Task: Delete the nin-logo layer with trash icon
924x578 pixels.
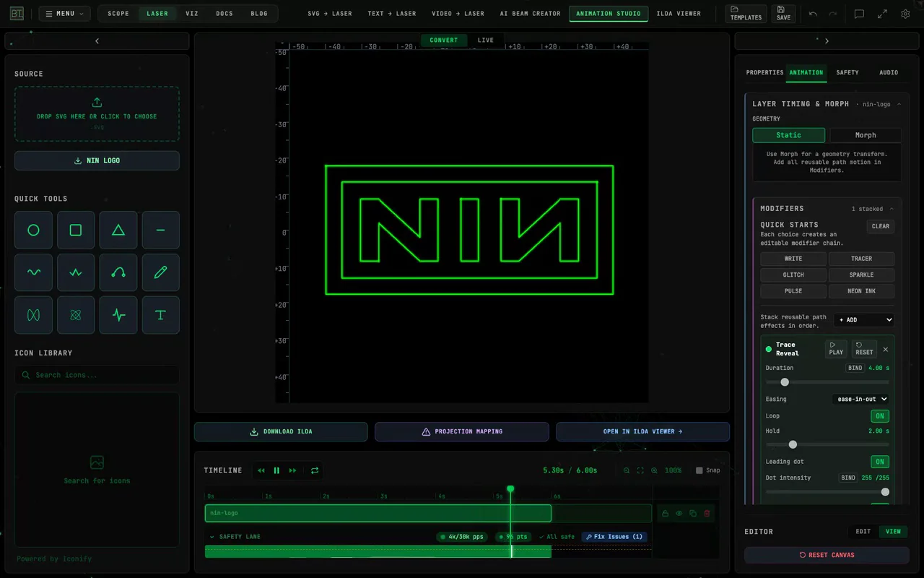Action: 707,514
